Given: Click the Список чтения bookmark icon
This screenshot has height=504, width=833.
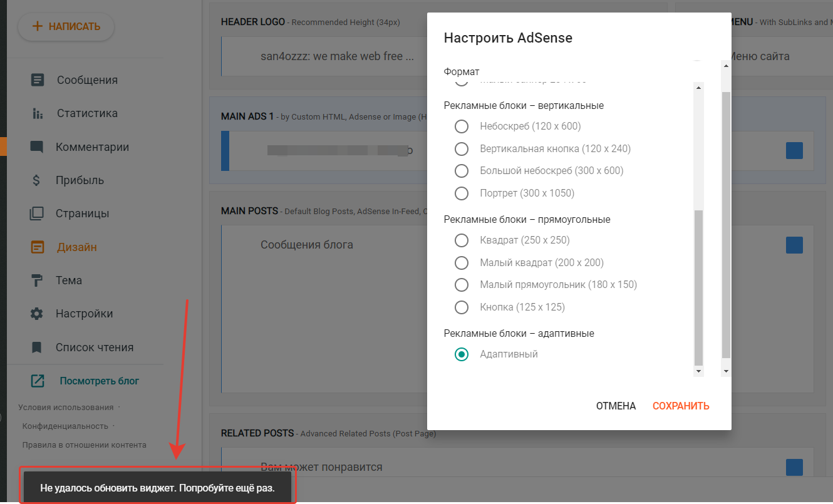Looking at the screenshot, I should coord(37,347).
